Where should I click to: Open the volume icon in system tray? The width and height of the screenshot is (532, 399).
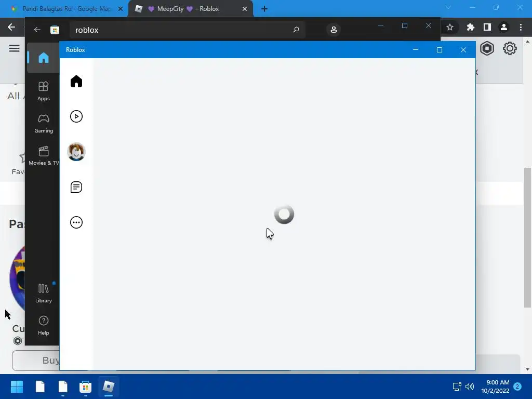(470, 387)
